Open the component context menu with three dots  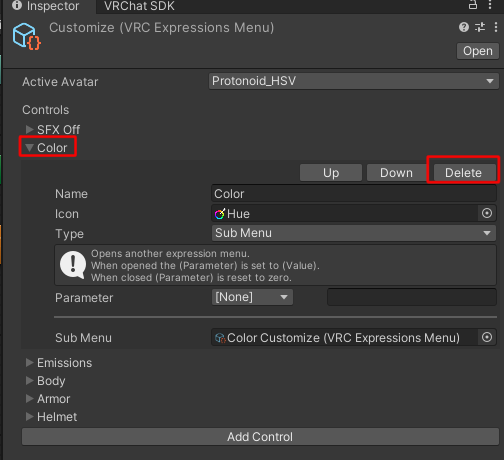pyautogui.click(x=496, y=27)
